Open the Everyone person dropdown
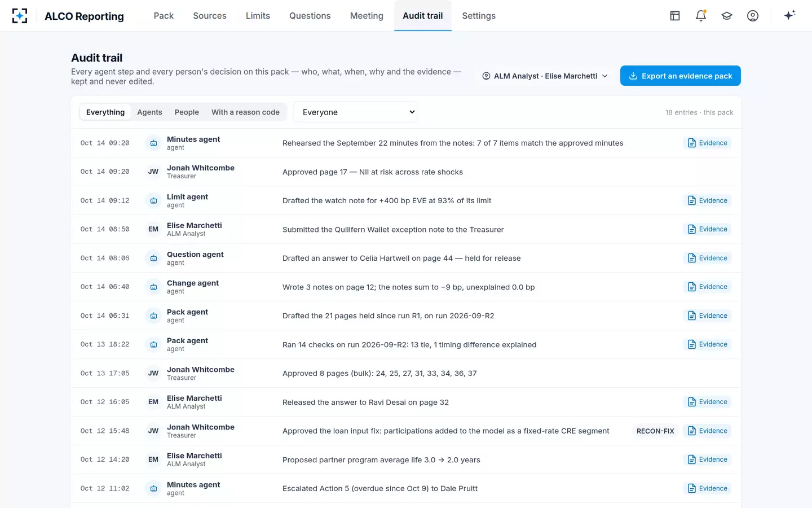Screen dimensions: 812x508 [355, 112]
